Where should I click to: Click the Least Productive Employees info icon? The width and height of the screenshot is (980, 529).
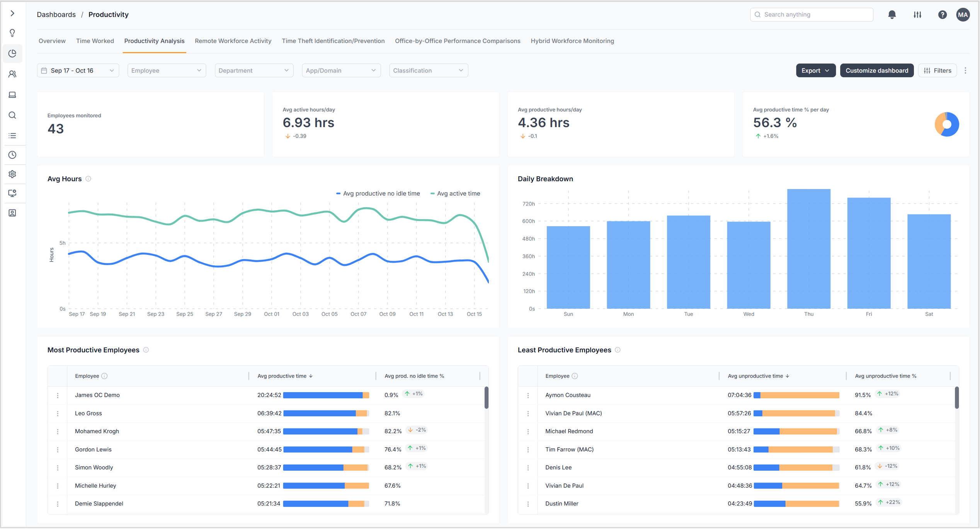coord(618,350)
